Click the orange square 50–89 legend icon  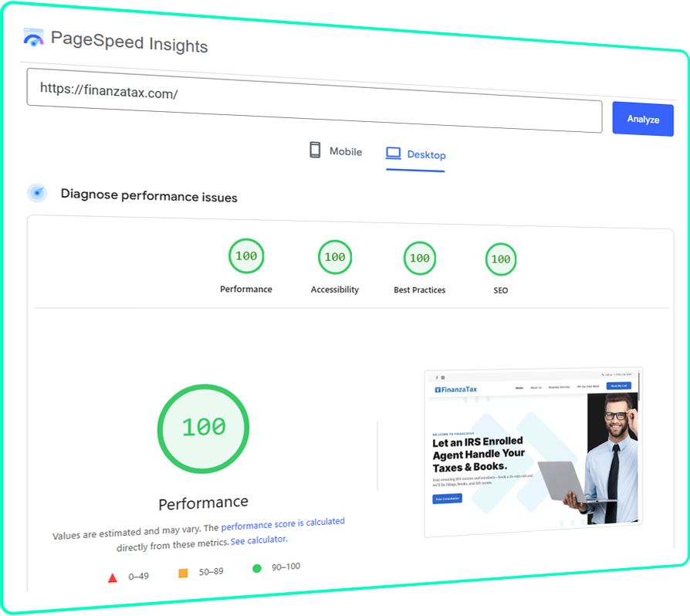pyautogui.click(x=183, y=573)
